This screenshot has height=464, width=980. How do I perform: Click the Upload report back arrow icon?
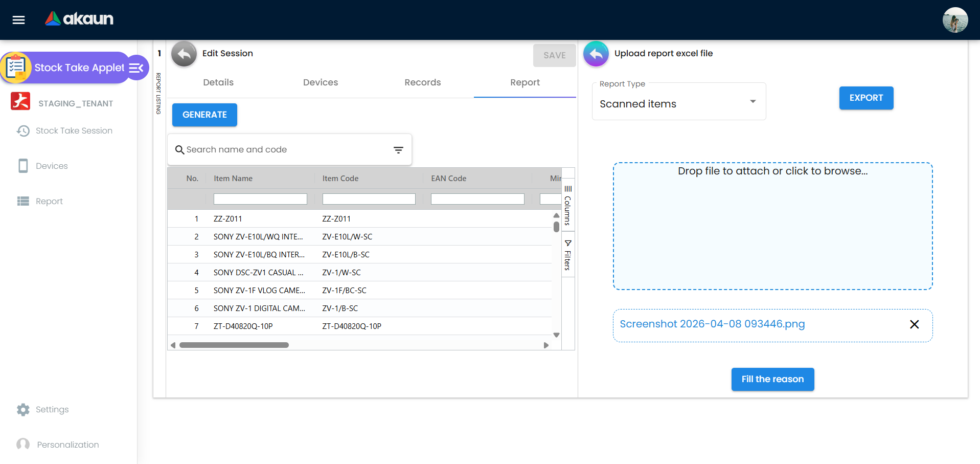point(596,54)
